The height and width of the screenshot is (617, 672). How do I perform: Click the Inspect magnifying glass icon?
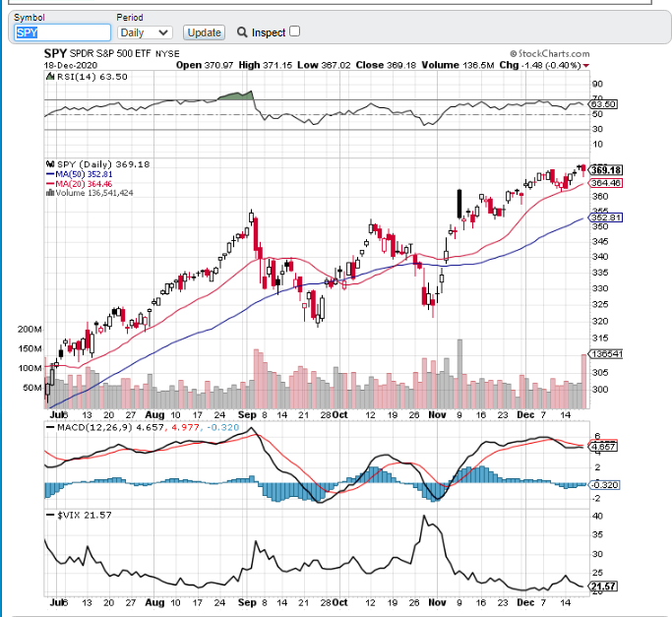pos(242,32)
